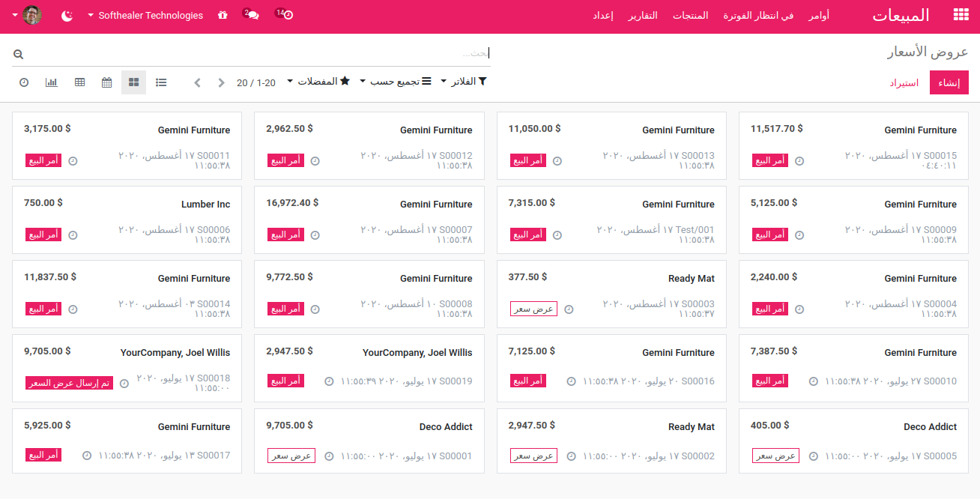Open المفضلات favorites dropdown
The width and height of the screenshot is (980, 499).
click(318, 81)
